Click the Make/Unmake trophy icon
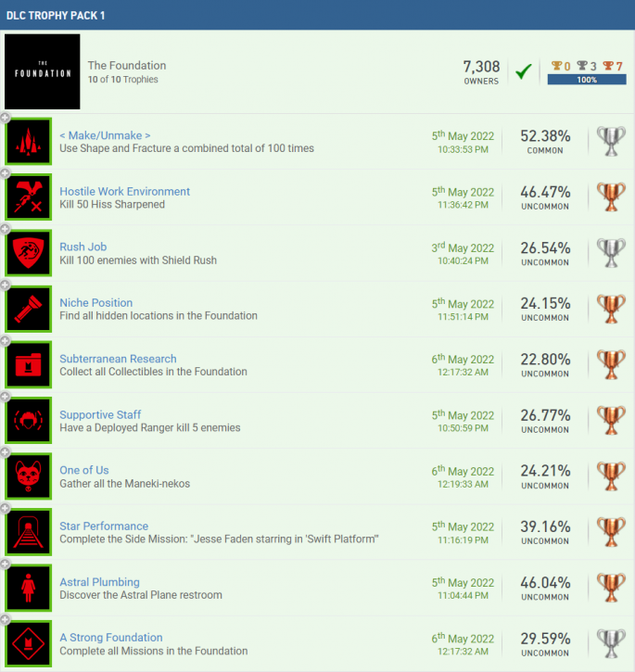This screenshot has height=672, width=635. click(x=29, y=142)
